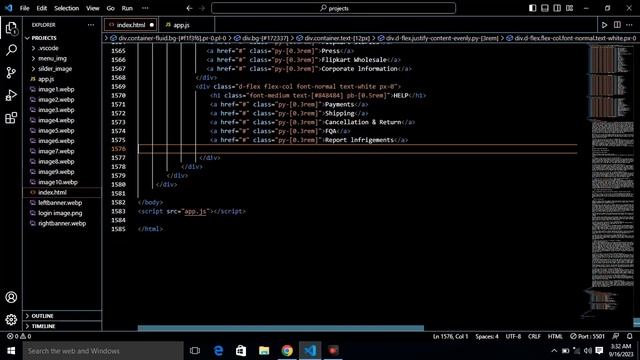Open the Manage gear icon

point(11,320)
